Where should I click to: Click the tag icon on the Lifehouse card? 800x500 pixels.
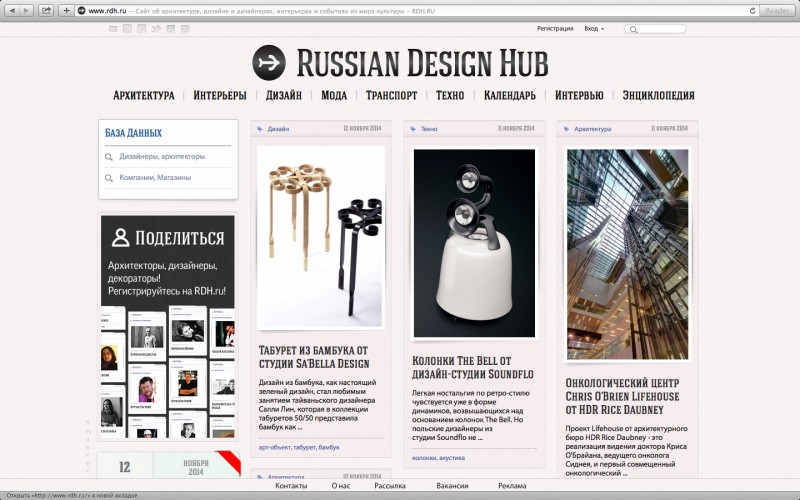pyautogui.click(x=566, y=129)
